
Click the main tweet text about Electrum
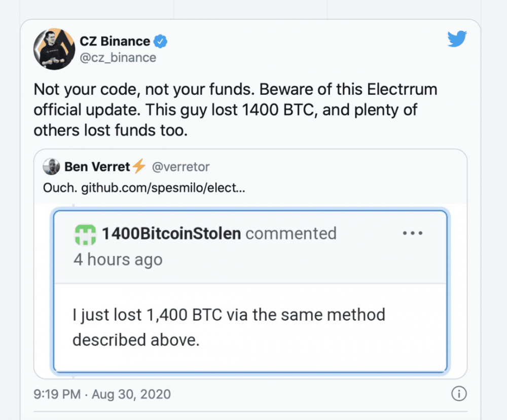[x=235, y=110]
